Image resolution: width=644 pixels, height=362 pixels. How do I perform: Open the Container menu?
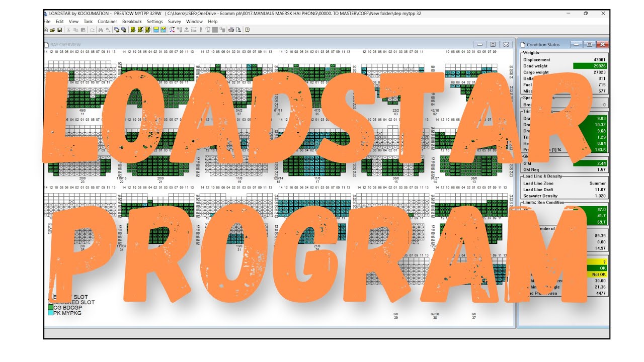[107, 22]
